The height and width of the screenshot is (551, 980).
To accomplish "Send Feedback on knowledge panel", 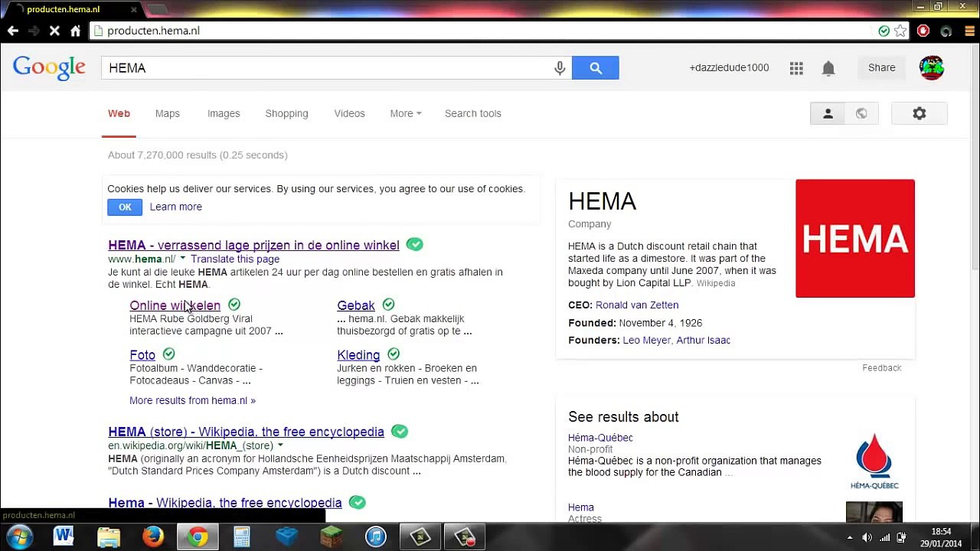I will pos(882,367).
